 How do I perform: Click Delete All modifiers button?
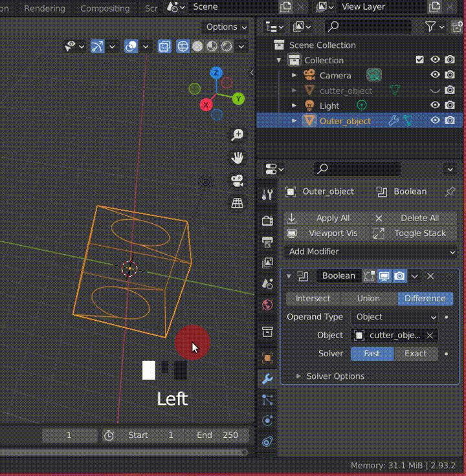pos(414,218)
